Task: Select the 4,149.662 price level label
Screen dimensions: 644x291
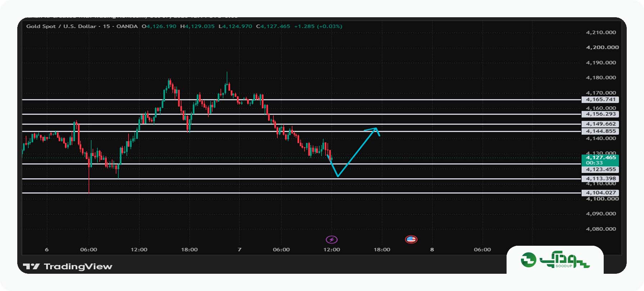Action: coord(600,124)
